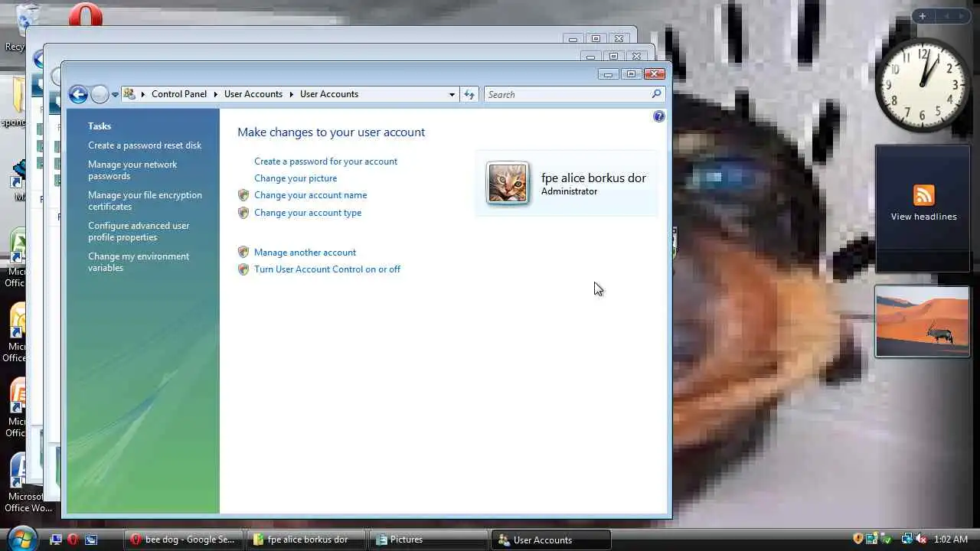Click the muted volume tray icon
Viewport: 980px width, 551px height.
pos(920,539)
